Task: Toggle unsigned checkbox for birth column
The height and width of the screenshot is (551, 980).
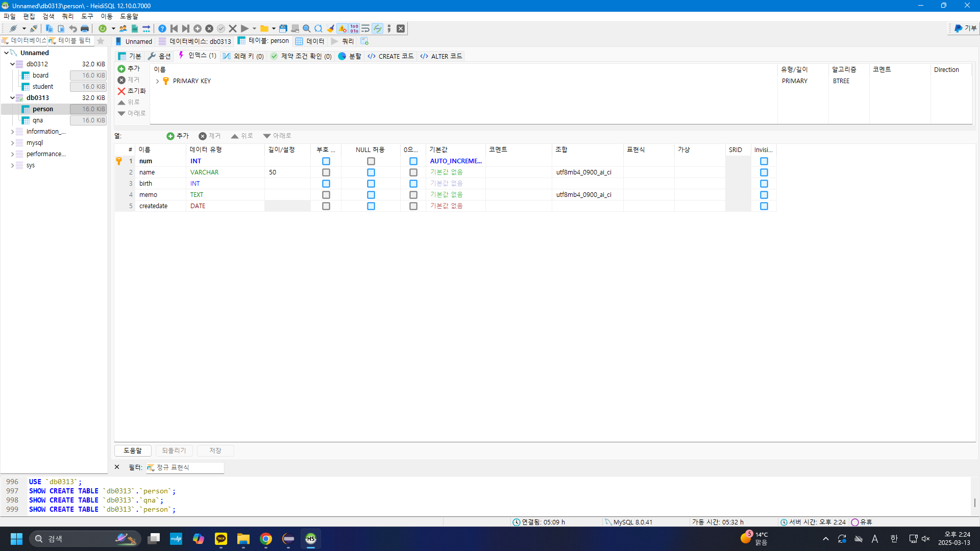Action: (x=326, y=184)
